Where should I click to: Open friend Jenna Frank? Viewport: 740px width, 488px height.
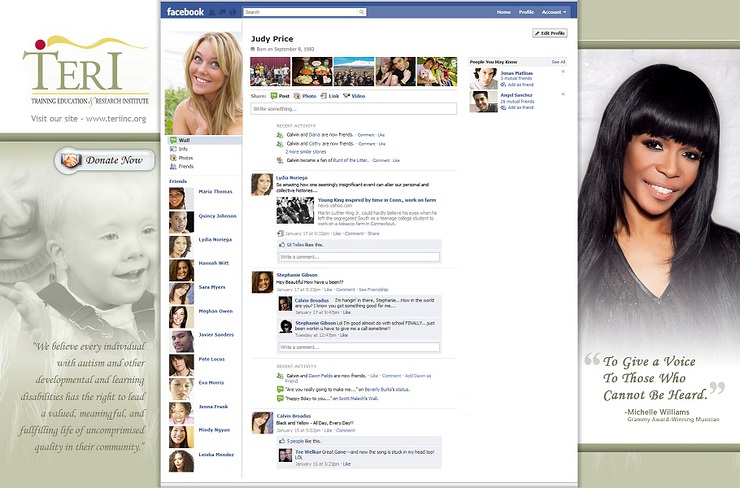[213, 406]
